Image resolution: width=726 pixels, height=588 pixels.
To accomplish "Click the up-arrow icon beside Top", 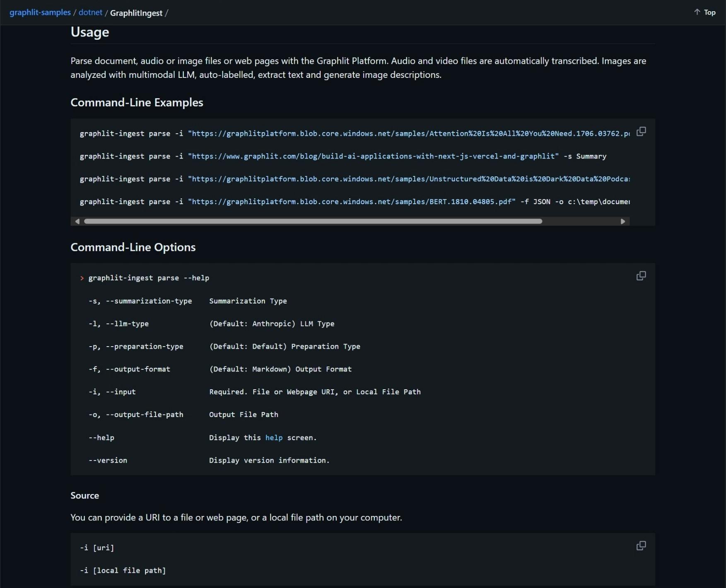I will pyautogui.click(x=697, y=12).
